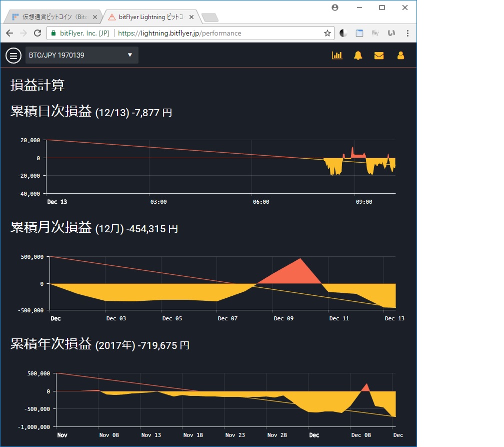Open a new browser tab

click(x=210, y=18)
